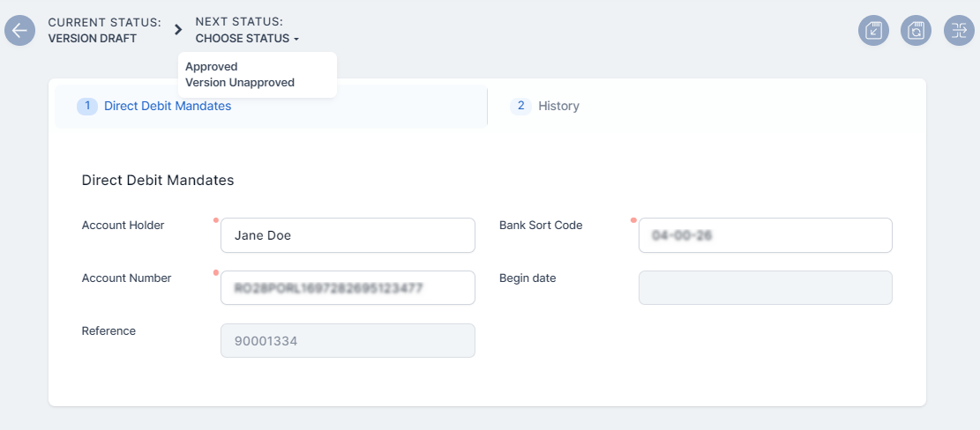980x430 pixels.
Task: Click into the Bank Sort Code field
Action: point(765,235)
